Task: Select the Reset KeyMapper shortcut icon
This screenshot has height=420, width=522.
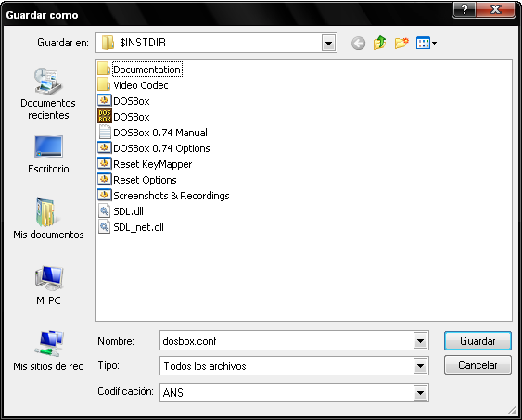Action: (105, 163)
